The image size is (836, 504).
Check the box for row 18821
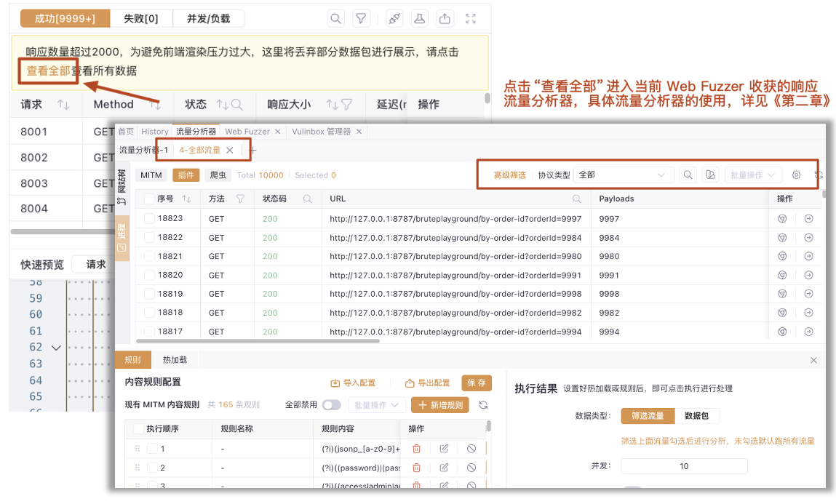pos(149,256)
